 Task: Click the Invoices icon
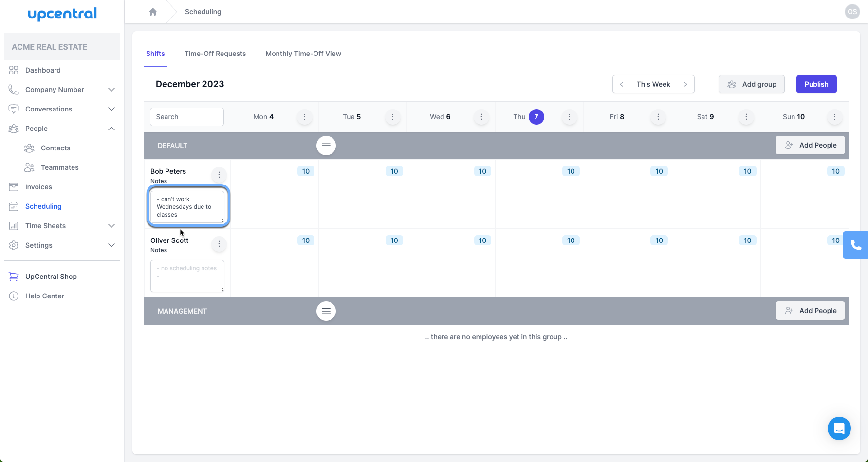click(x=14, y=187)
